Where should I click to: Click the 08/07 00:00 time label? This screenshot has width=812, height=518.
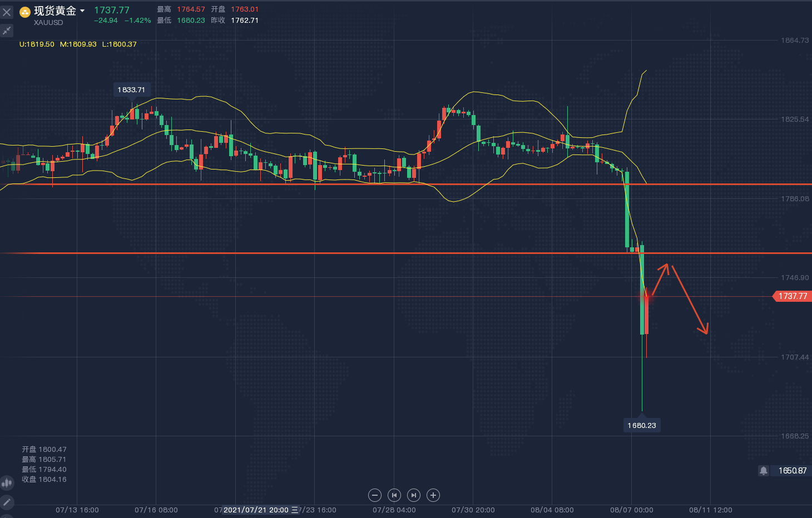pyautogui.click(x=632, y=510)
